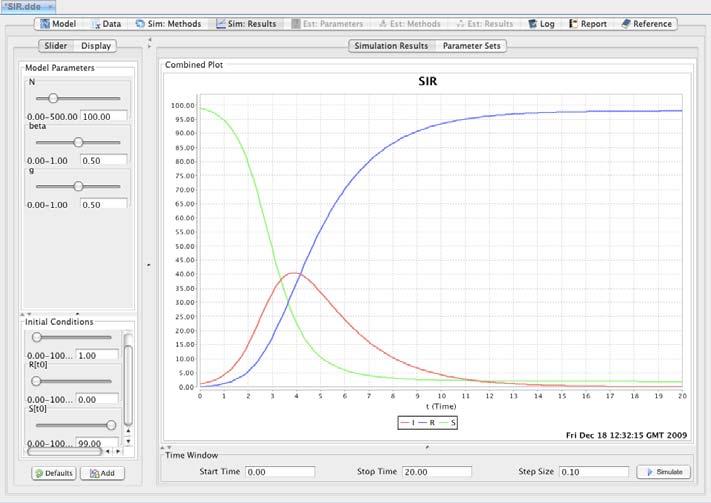Viewport: 711px width, 503px height.
Task: Click the S series legend entry
Action: coord(447,423)
